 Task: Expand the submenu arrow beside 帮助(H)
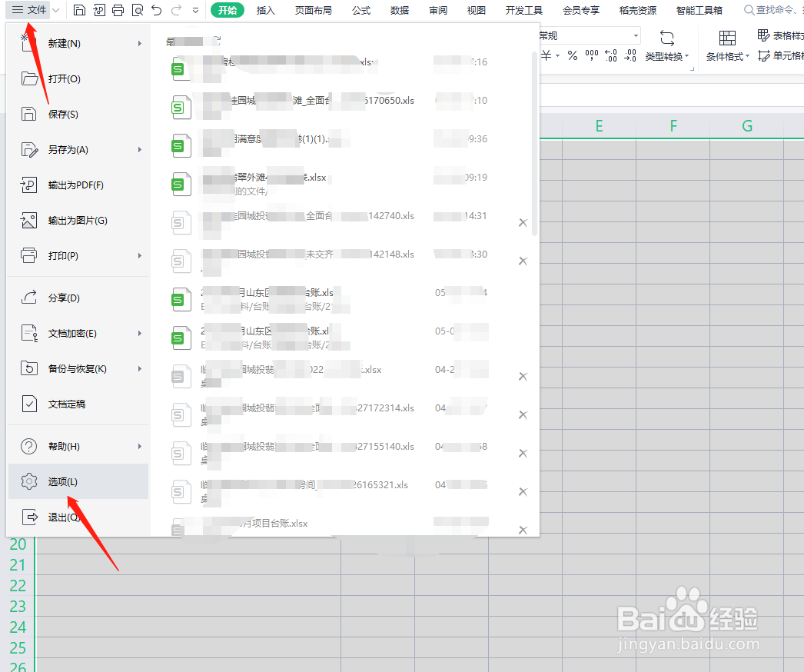[139, 446]
